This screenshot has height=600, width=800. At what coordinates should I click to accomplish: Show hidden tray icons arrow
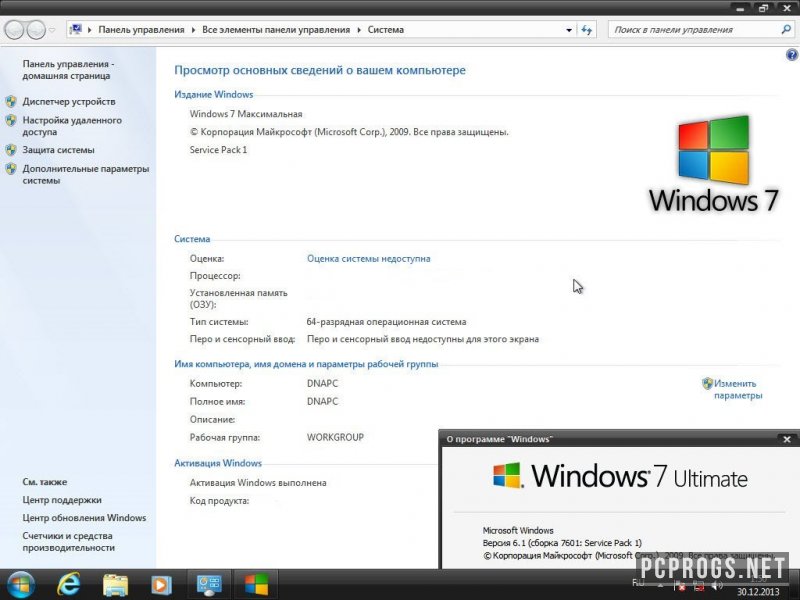tap(660, 585)
